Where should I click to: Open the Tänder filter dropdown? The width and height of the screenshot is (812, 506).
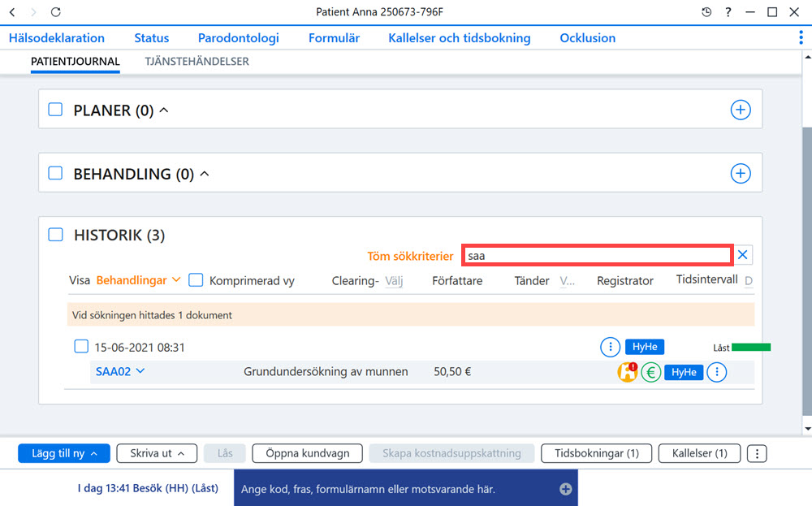[567, 281]
